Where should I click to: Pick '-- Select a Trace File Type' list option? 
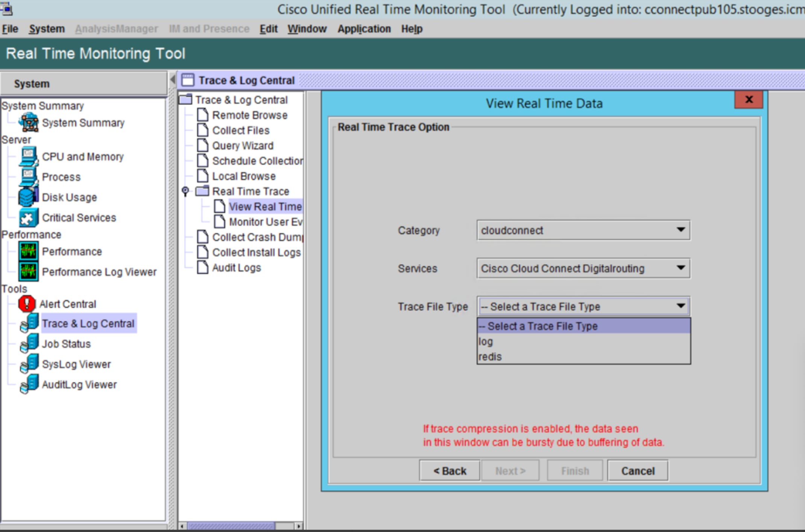[583, 326]
